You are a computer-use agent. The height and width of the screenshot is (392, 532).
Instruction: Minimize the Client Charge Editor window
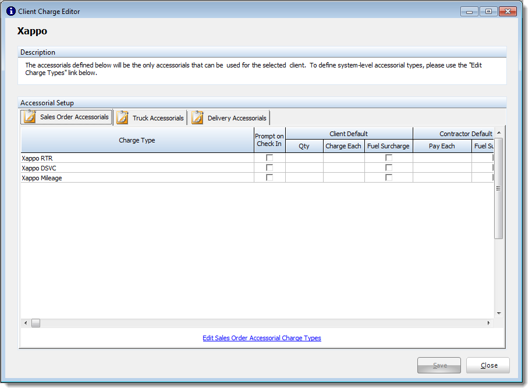coord(469,12)
